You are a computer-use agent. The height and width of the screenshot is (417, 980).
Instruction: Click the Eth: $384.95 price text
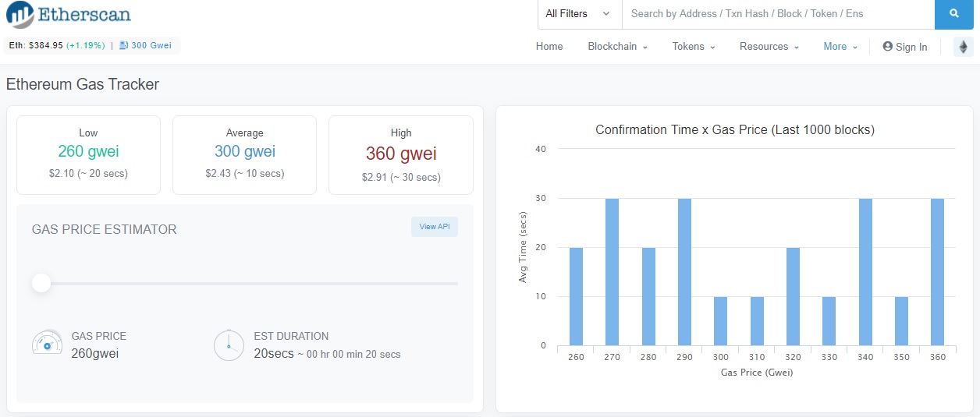(x=36, y=45)
